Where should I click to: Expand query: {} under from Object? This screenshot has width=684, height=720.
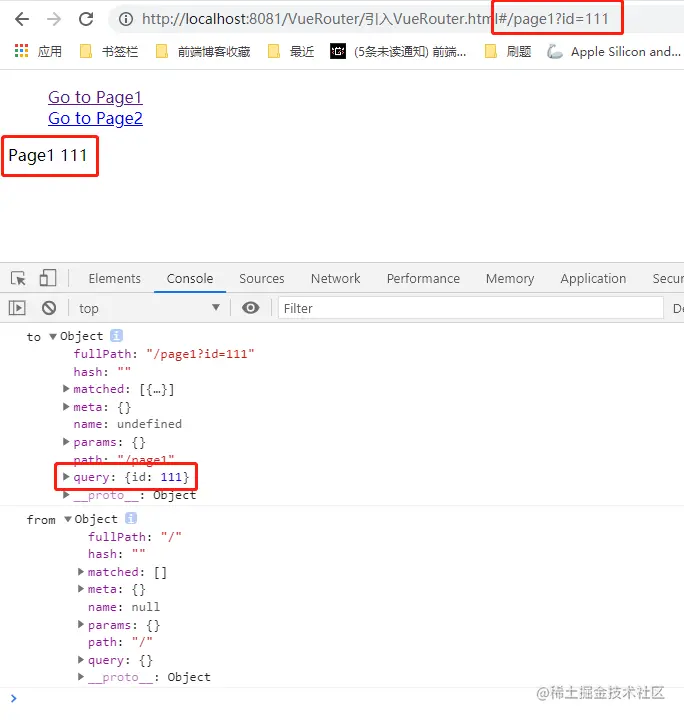(81, 660)
